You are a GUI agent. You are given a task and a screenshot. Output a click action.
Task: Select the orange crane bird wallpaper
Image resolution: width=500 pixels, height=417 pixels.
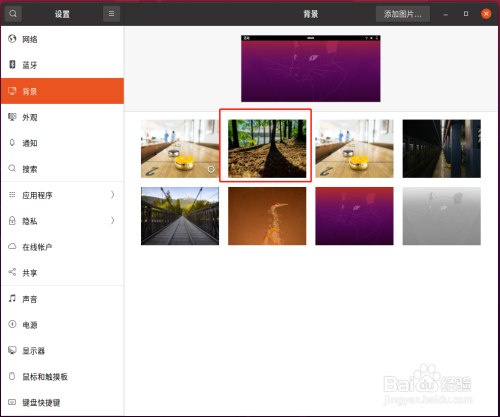[x=267, y=216]
